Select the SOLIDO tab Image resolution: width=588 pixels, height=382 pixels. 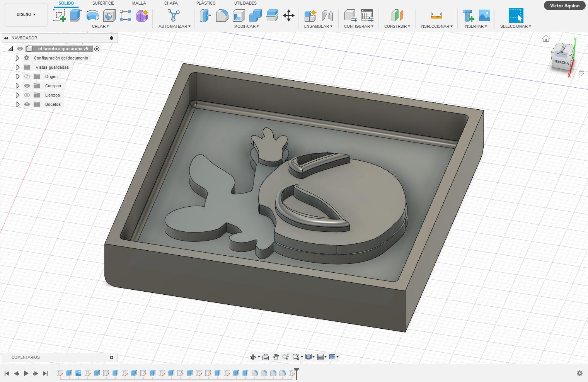tap(66, 3)
